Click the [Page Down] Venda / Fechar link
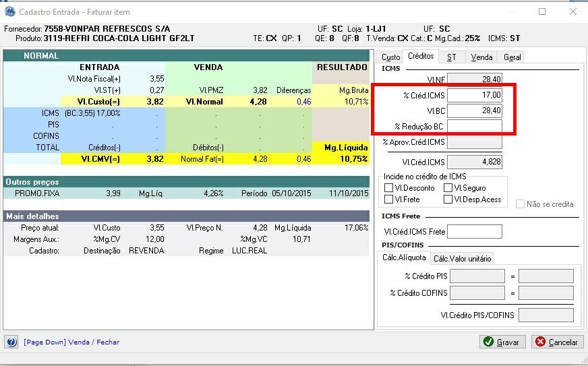 (x=71, y=342)
